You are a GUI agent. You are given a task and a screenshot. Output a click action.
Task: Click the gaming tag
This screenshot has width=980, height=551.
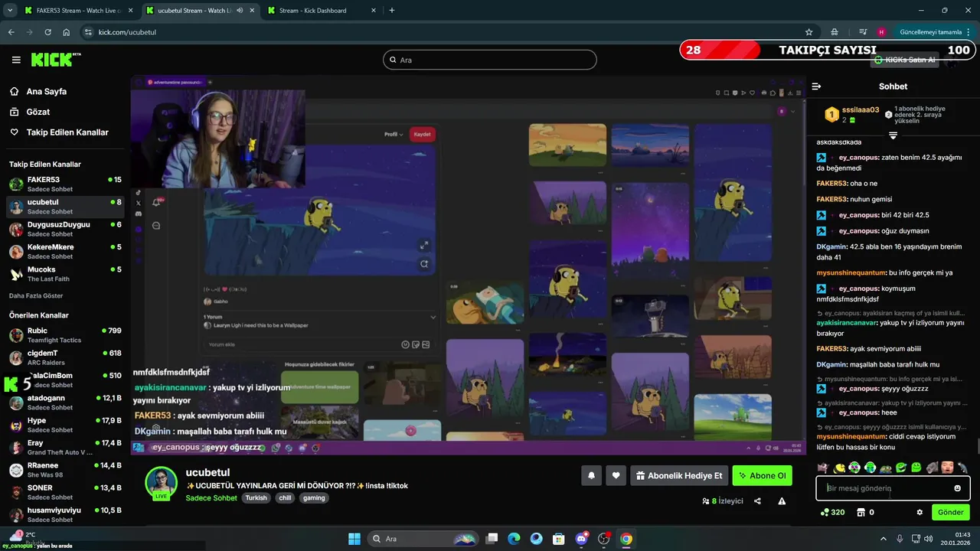[314, 497]
